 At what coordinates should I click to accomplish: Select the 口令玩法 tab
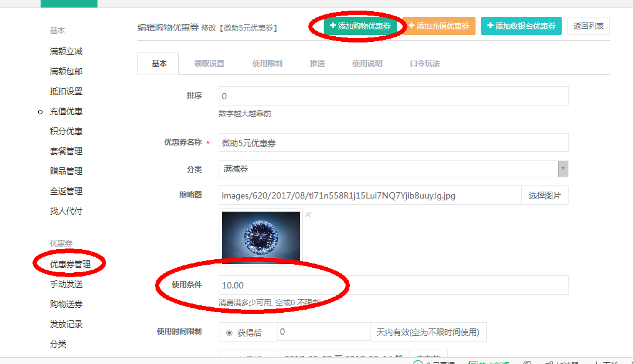[424, 64]
